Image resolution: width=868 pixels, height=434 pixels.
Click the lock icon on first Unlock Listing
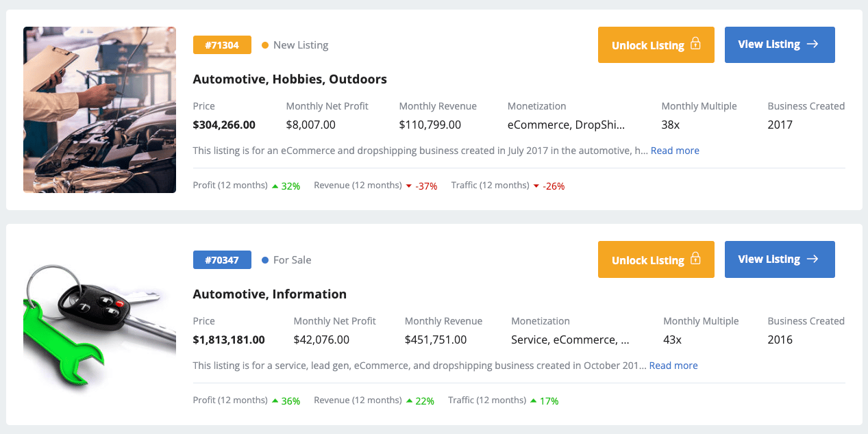[x=695, y=44]
